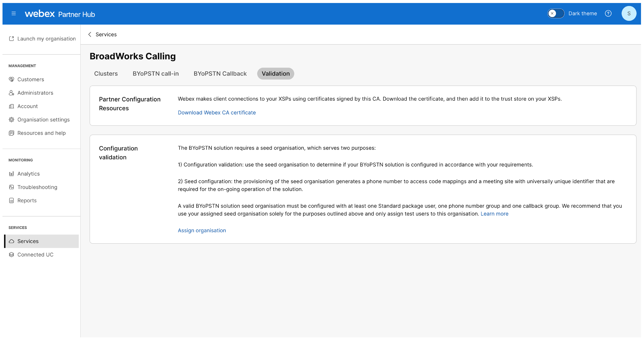Click the Account building icon
The image size is (644, 340).
click(x=11, y=106)
